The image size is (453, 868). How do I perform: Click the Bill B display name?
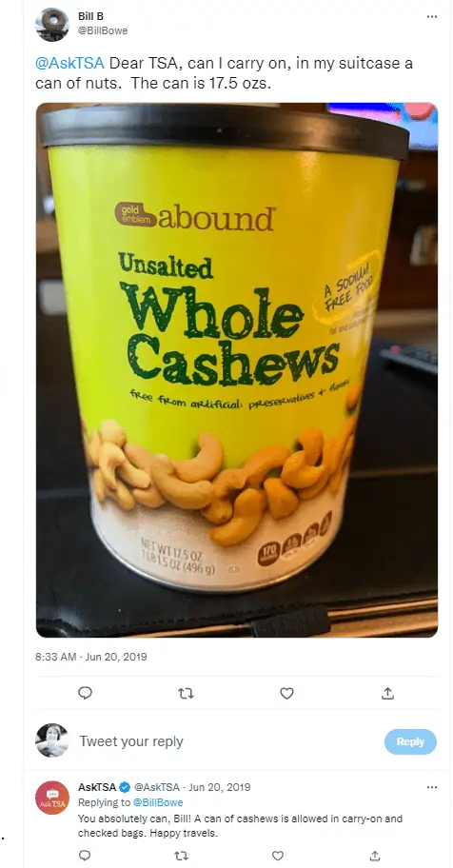90,16
